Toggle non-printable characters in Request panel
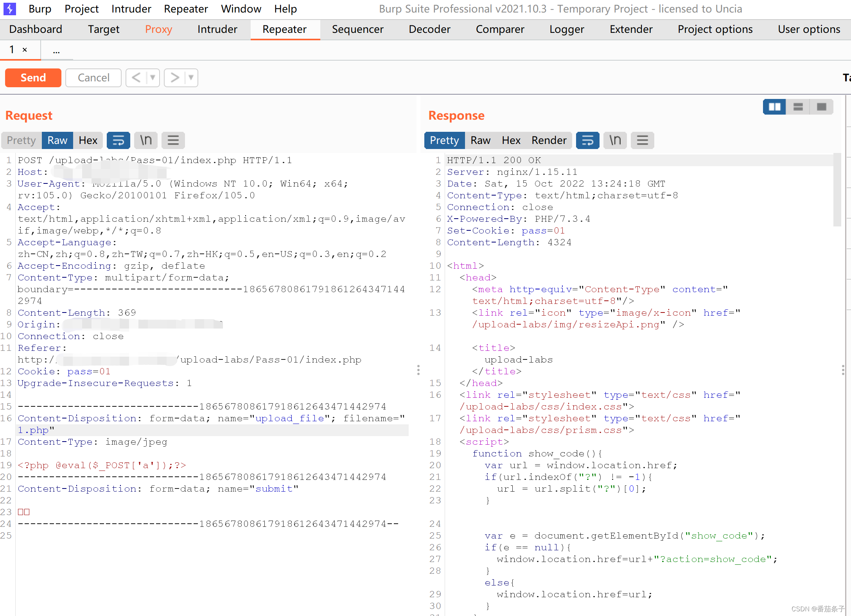The height and width of the screenshot is (616, 851). point(146,140)
